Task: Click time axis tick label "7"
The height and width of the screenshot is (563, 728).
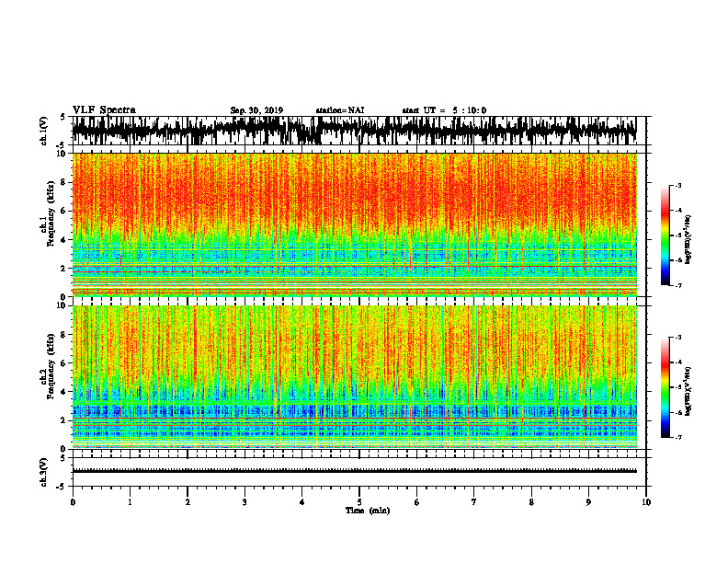Action: [x=474, y=502]
